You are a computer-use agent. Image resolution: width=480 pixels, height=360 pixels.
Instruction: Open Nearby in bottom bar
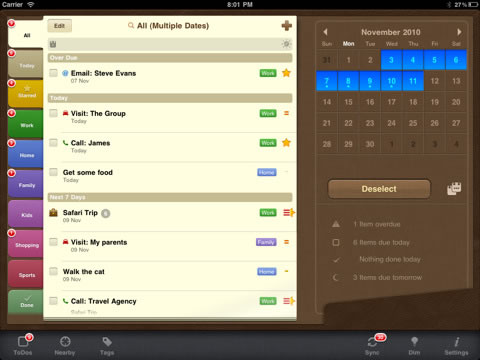coord(65,345)
